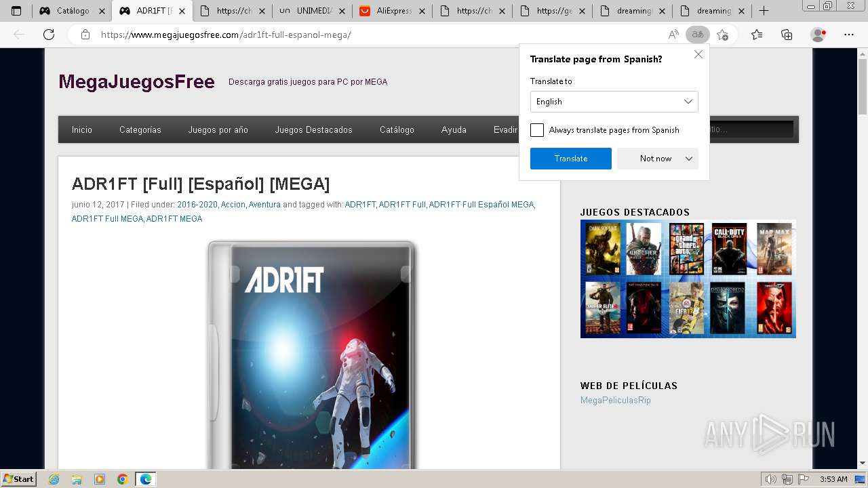Go back to the previous page
The height and width of the screenshot is (488, 868).
pos(19,35)
